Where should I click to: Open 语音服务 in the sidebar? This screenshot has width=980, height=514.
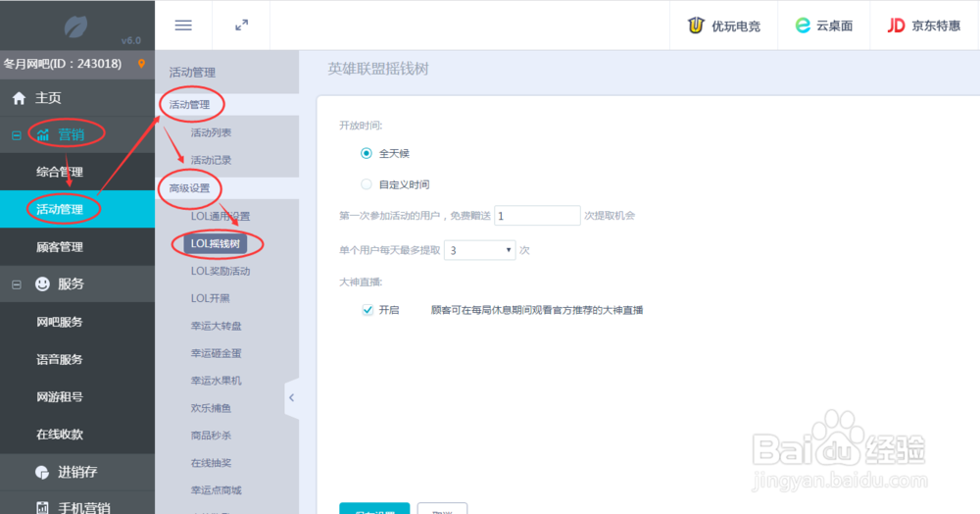[x=60, y=360]
